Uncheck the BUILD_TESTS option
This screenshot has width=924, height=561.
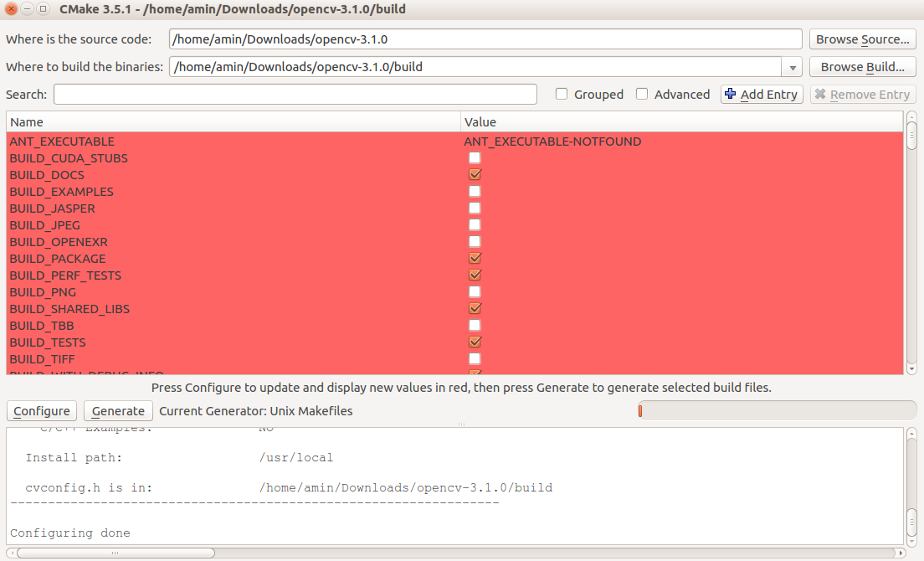475,342
